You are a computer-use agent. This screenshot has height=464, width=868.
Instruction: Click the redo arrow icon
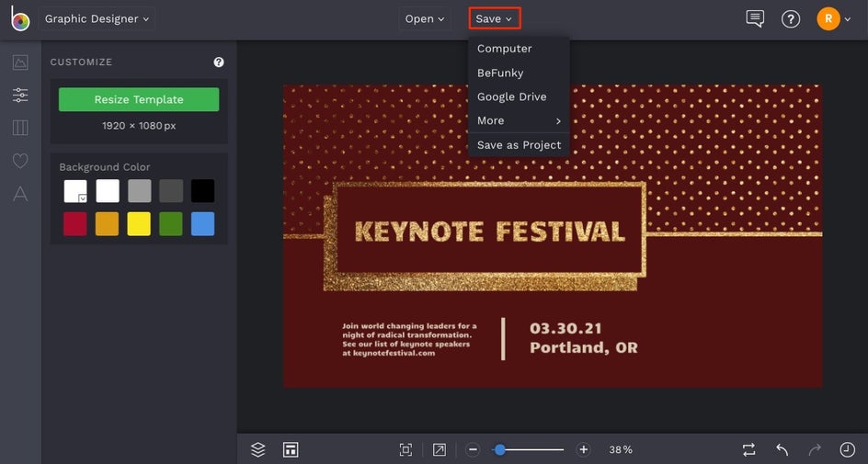(815, 449)
